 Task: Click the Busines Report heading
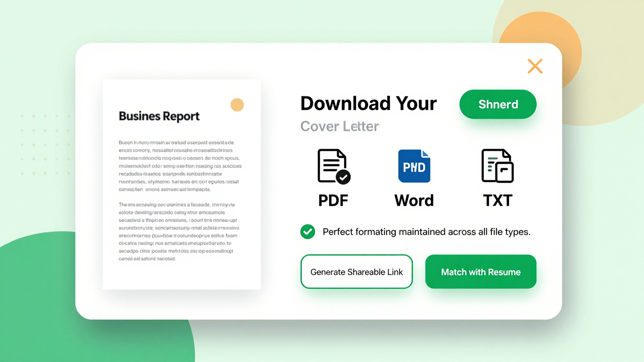(x=159, y=116)
